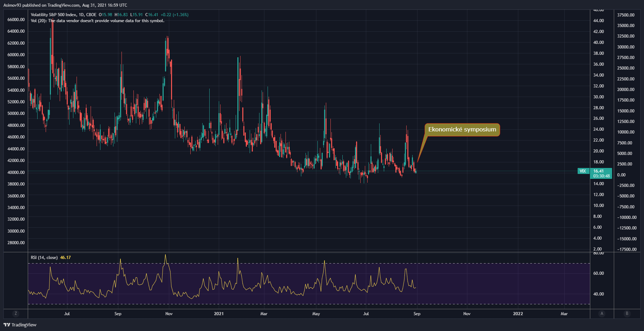Click the 2022 label on the time axis
Viewport: 644px width, 331px height.
(518, 314)
